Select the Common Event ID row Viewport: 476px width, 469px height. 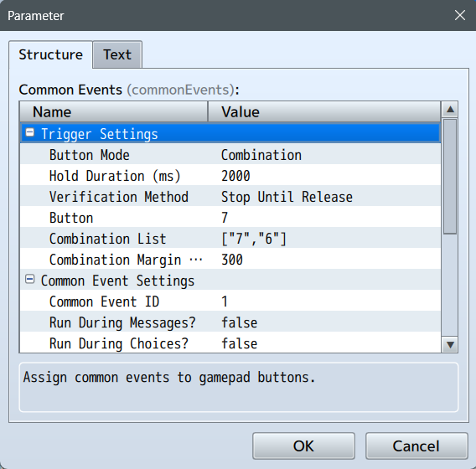click(230, 301)
